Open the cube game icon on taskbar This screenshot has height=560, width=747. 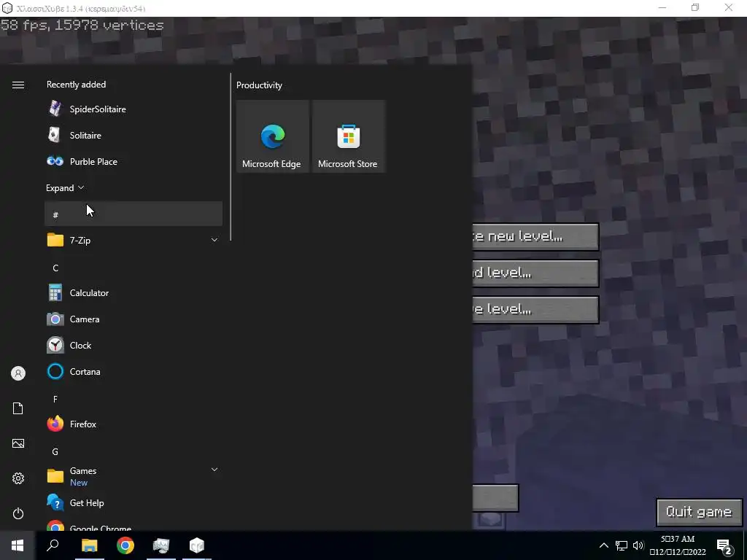[x=197, y=545]
